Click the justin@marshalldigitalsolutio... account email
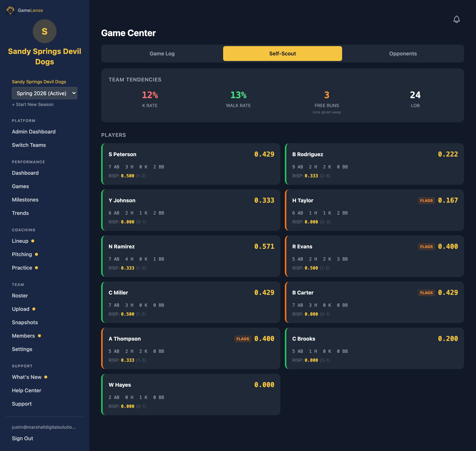Image resolution: width=476 pixels, height=451 pixels. pos(44,427)
